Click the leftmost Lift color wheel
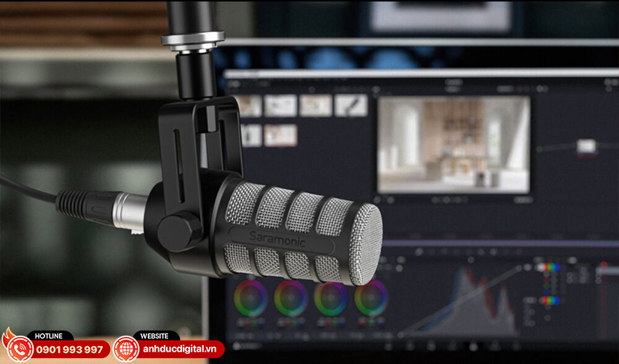Image resolution: width=619 pixels, height=364 pixels. pos(250,298)
